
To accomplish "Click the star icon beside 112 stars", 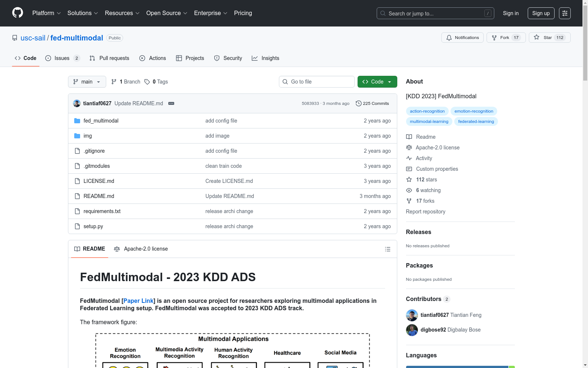I will (x=409, y=180).
